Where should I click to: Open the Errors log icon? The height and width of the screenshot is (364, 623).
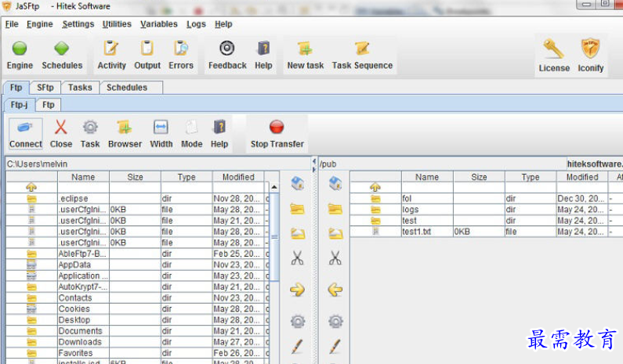(x=181, y=49)
